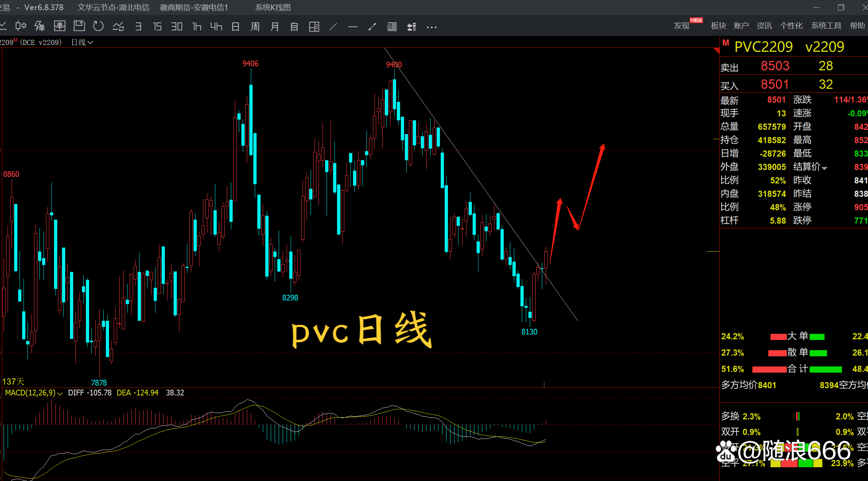Select the trend line drawing tool
The height and width of the screenshot is (481, 868).
333,26
